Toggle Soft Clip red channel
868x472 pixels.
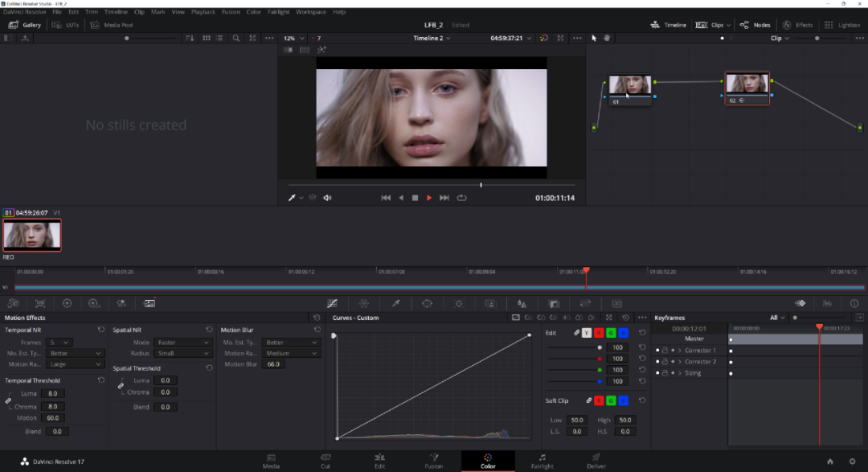point(600,400)
